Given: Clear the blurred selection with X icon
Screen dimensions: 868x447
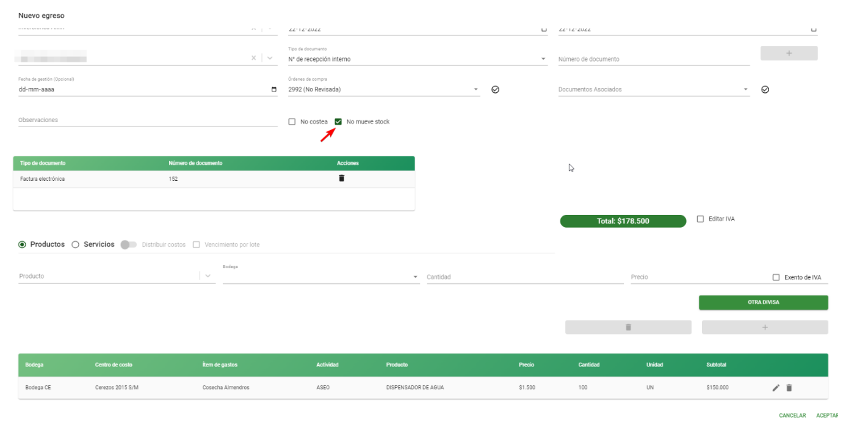Looking at the screenshot, I should 253,58.
